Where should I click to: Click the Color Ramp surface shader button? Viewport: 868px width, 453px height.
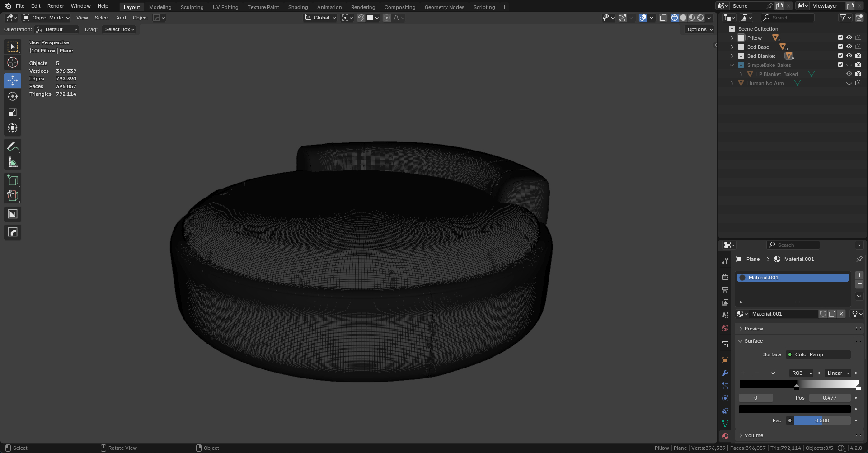(x=818, y=354)
